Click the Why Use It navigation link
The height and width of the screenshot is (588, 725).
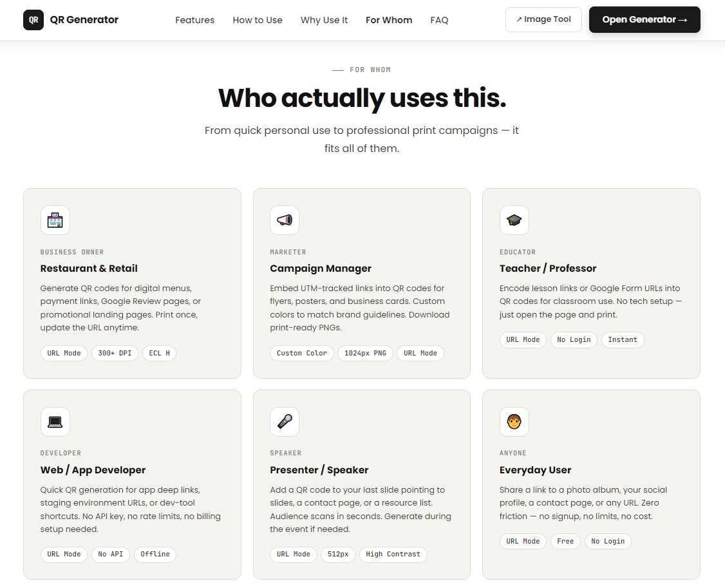pyautogui.click(x=324, y=20)
